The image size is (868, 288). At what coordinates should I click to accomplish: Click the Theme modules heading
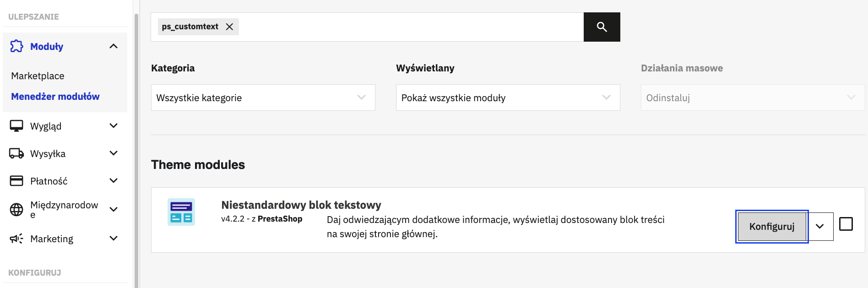pos(198,165)
